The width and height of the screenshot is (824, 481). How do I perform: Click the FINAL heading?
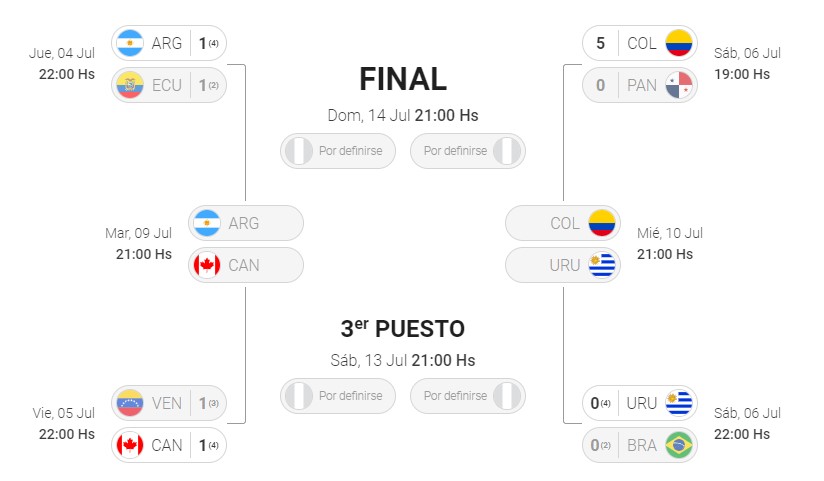[403, 79]
